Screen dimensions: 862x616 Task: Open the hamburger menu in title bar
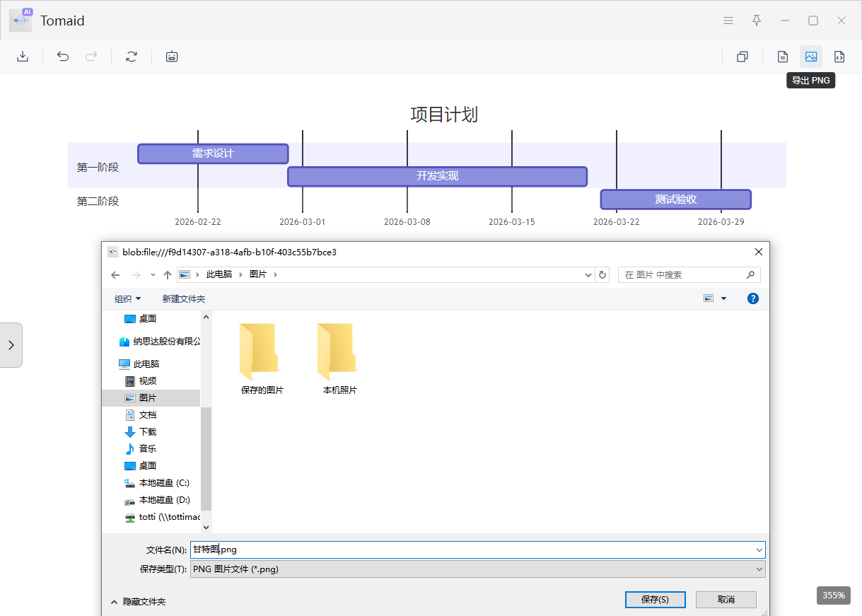tap(728, 21)
